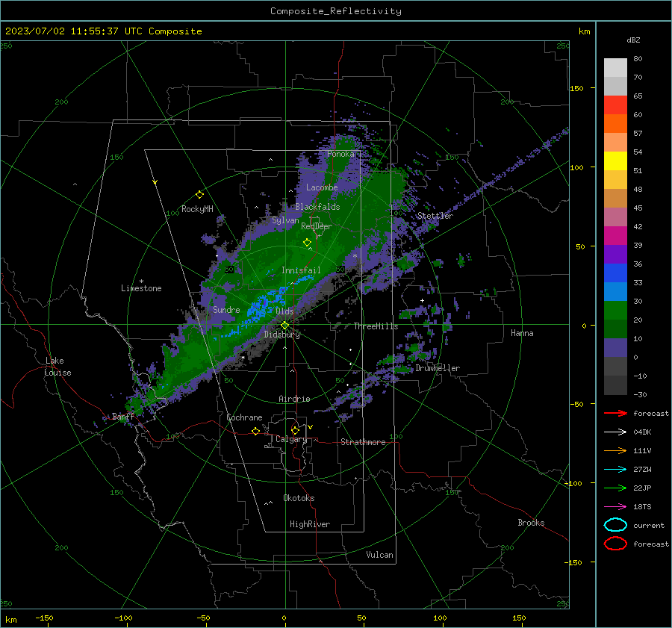Click the yellow diamond marker below Cochrane
672x628 pixels.
(255, 431)
